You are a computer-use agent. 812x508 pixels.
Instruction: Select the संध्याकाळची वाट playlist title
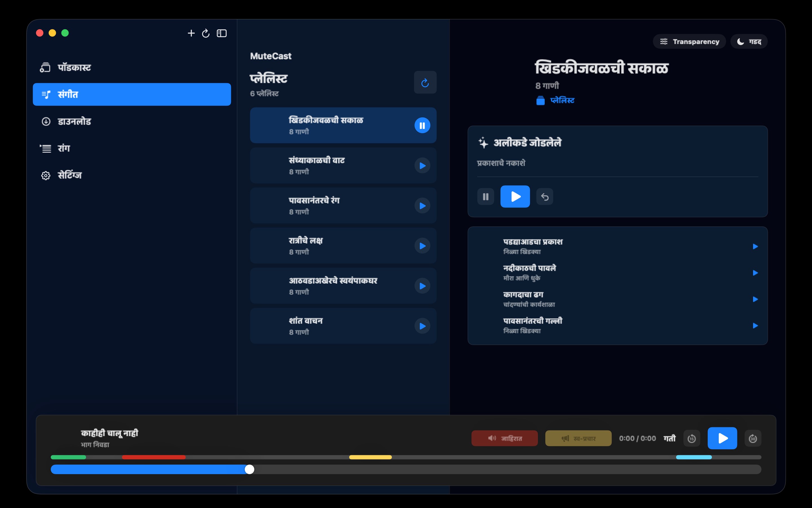pos(317,160)
